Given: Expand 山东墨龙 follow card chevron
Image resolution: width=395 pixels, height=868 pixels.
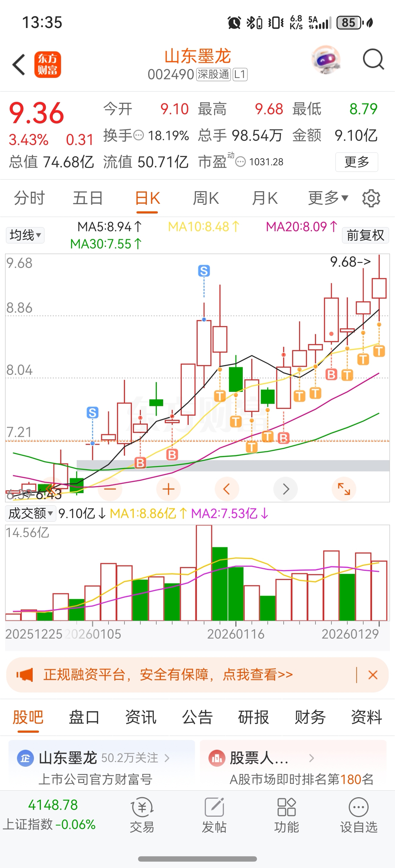Looking at the screenshot, I should tap(167, 759).
